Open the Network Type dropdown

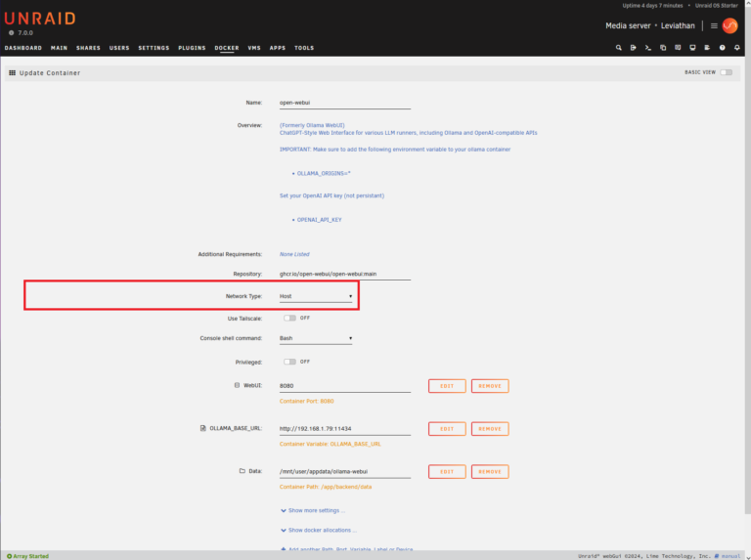[x=315, y=296]
